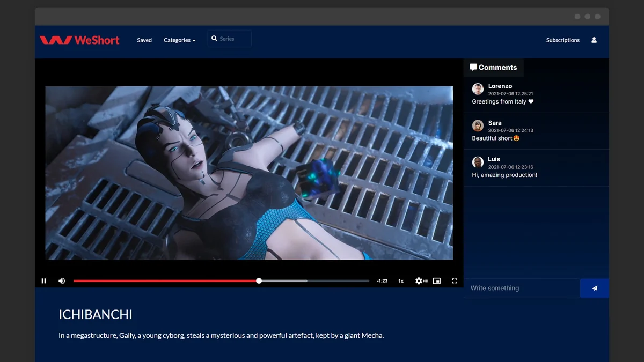Open the Saved page
This screenshot has width=644, height=362.
pyautogui.click(x=144, y=40)
